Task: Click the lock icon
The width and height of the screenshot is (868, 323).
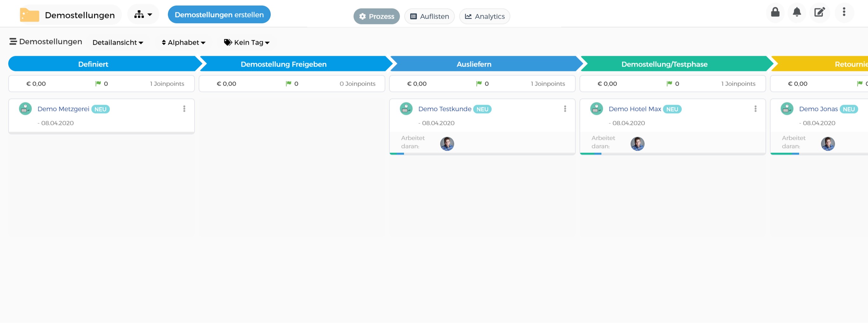Action: click(775, 12)
